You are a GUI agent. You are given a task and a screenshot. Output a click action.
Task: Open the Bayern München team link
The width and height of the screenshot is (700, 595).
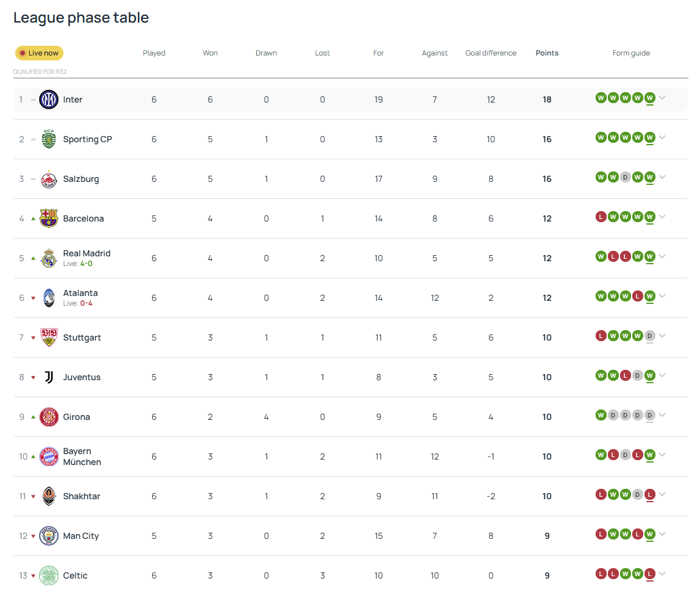tap(82, 456)
